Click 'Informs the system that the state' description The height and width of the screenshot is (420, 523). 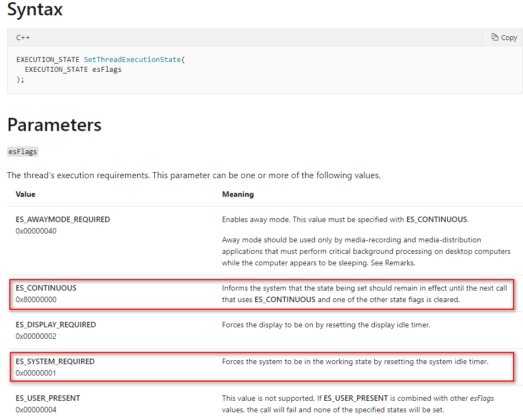point(364,294)
